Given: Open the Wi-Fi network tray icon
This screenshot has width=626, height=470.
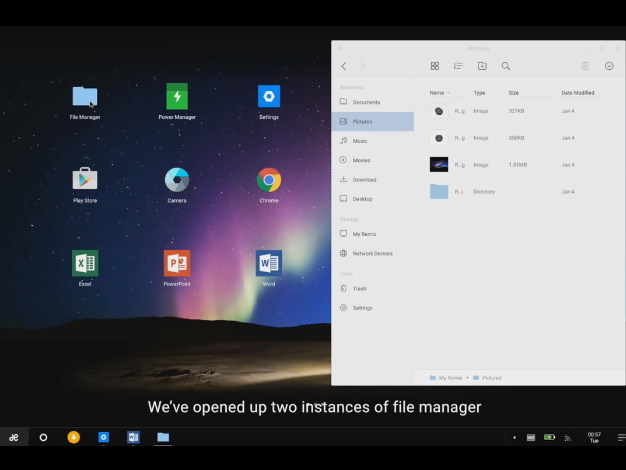Looking at the screenshot, I should pyautogui.click(x=567, y=438).
